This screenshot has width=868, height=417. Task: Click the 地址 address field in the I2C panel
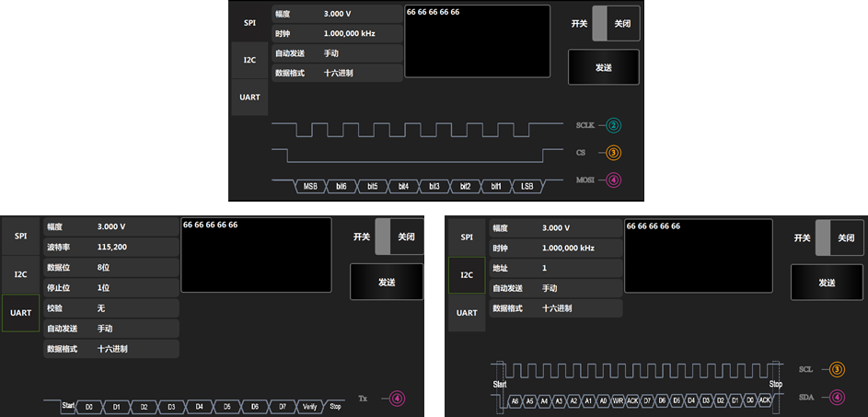pyautogui.click(x=555, y=268)
